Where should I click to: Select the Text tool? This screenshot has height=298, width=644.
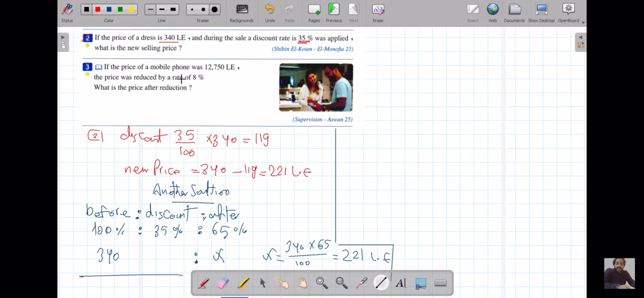click(401, 283)
